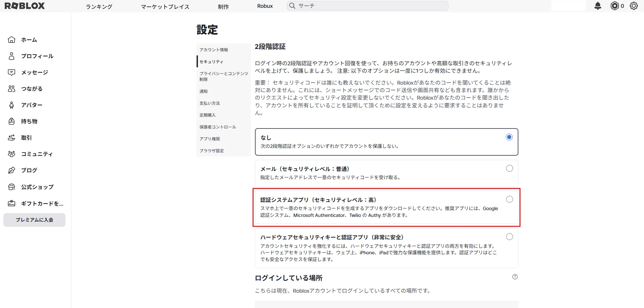644x308 pixels.
Task: Click the search magnifier icon
Action: point(292,6)
